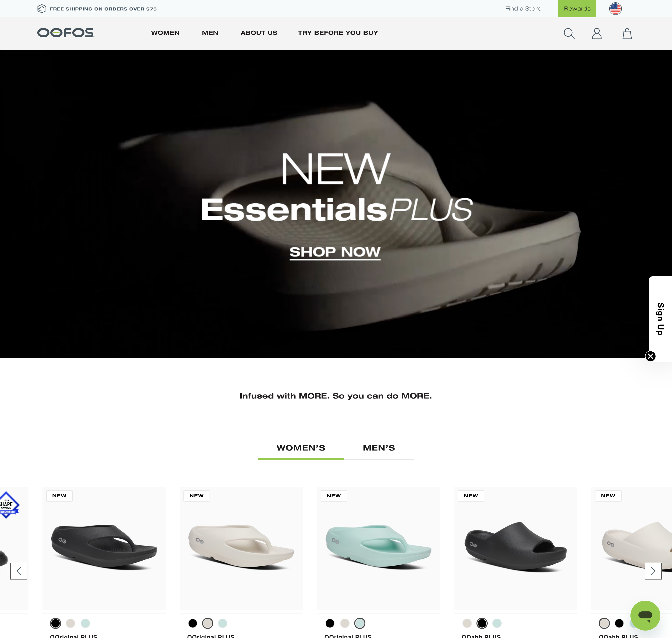
Task: Open the account profile icon
Action: 597,34
